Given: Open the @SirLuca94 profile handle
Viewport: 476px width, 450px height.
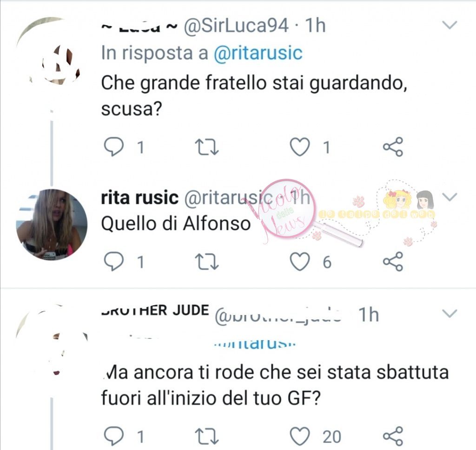Looking at the screenshot, I should (x=236, y=25).
